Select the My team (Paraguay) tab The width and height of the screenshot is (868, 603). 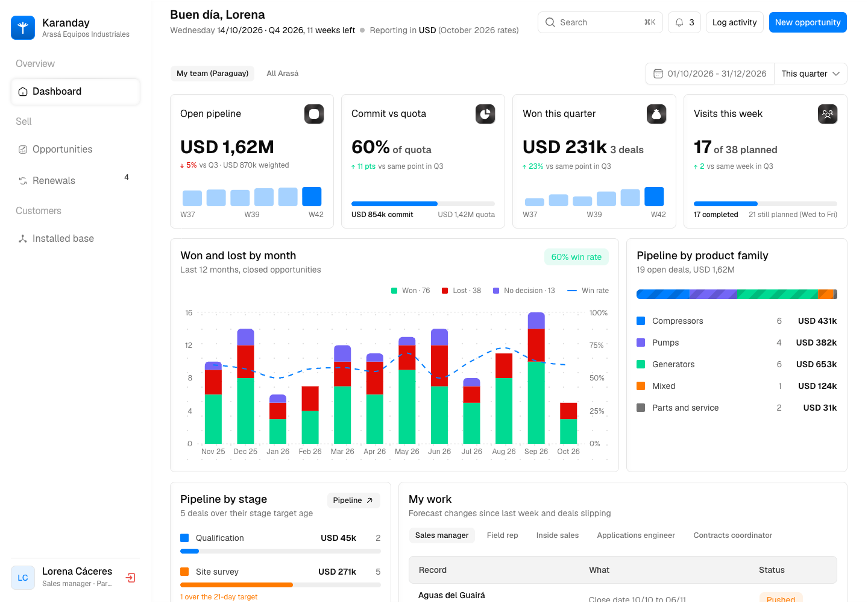(212, 74)
